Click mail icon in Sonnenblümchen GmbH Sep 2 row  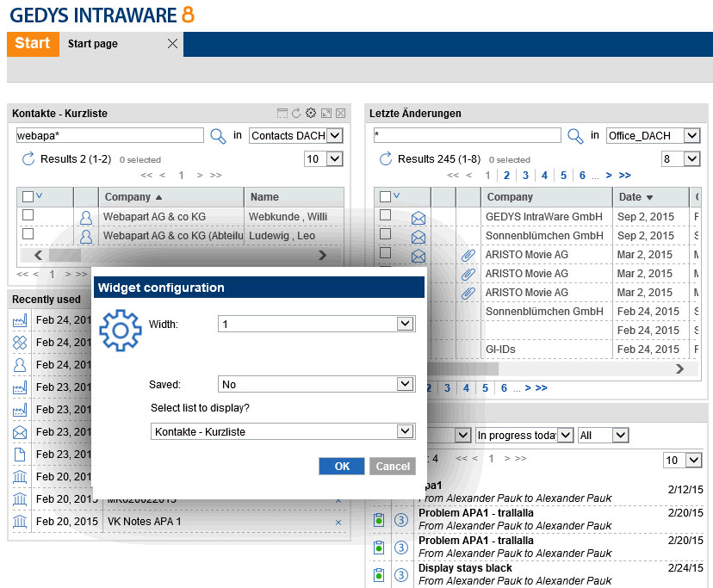(418, 237)
